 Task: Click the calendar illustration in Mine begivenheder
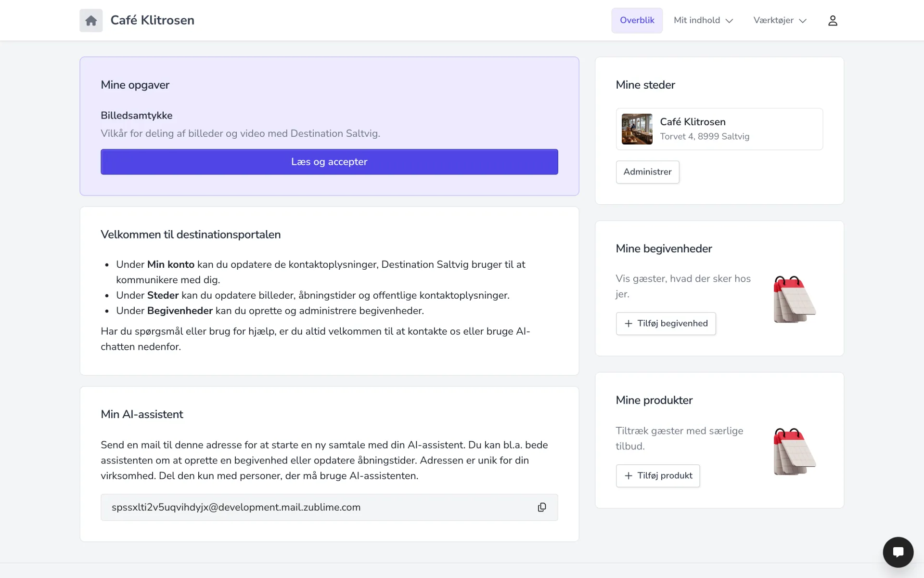click(795, 299)
